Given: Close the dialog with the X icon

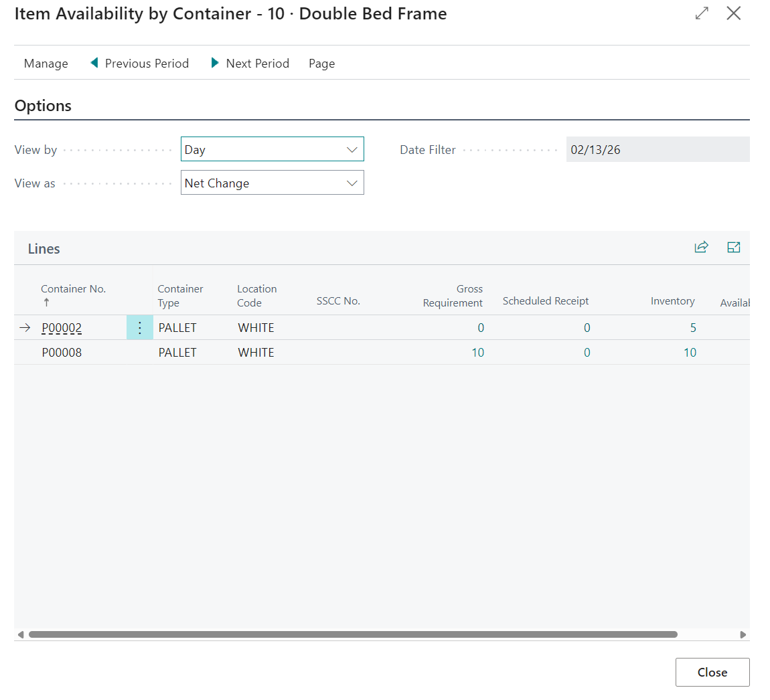Looking at the screenshot, I should pyautogui.click(x=733, y=13).
